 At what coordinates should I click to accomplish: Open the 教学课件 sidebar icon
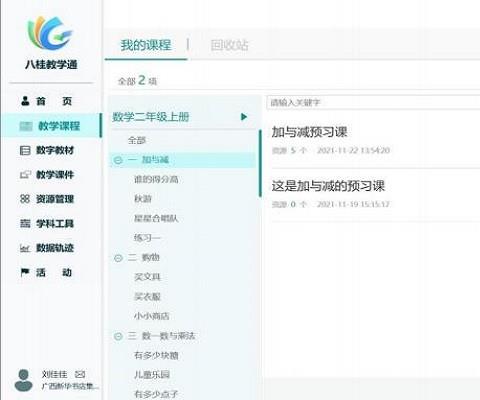[x=25, y=175]
